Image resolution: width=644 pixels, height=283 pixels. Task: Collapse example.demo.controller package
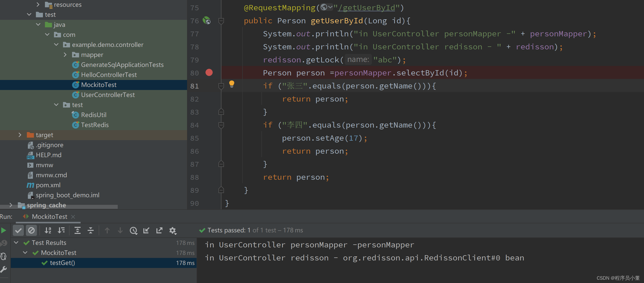coord(56,45)
